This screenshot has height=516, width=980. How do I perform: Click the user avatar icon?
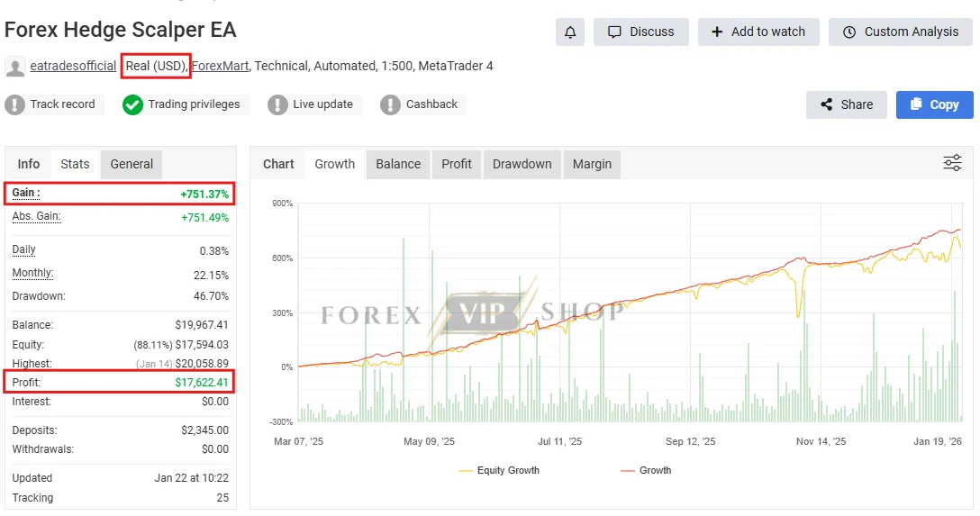coord(15,67)
